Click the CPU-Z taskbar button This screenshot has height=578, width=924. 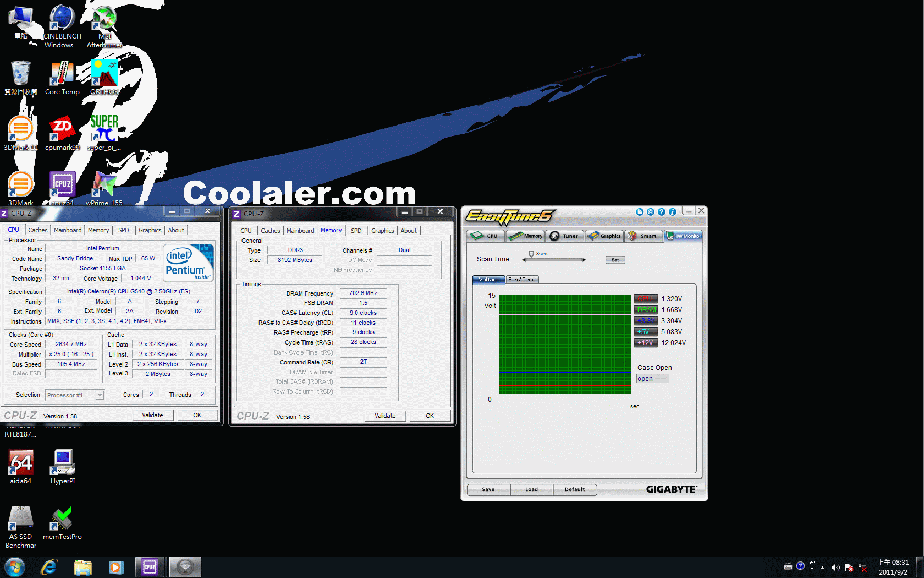click(150, 567)
